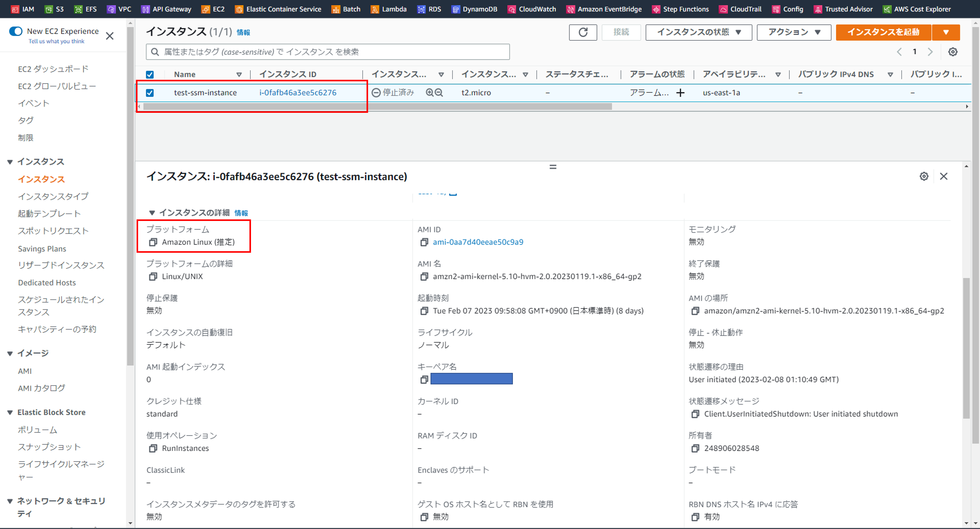980x529 pixels.
Task: Click the instance search input field
Action: [x=327, y=52]
